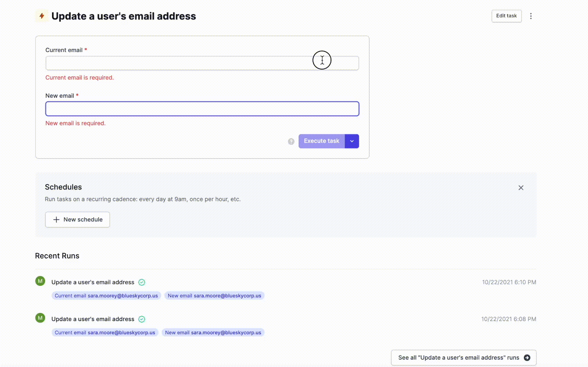Open the 6:10 PM run entry title

click(93, 282)
